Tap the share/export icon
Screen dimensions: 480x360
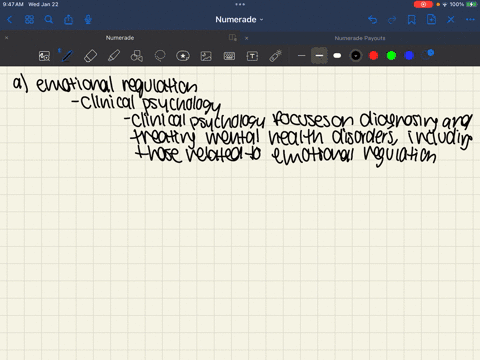tap(68, 20)
